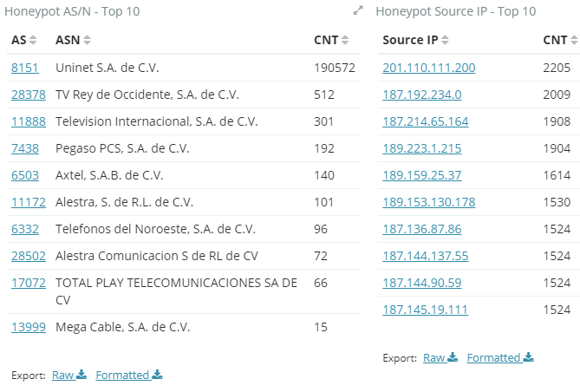The width and height of the screenshot is (580, 392).
Task: Select Television Internacional ASN cell
Action: click(x=156, y=121)
